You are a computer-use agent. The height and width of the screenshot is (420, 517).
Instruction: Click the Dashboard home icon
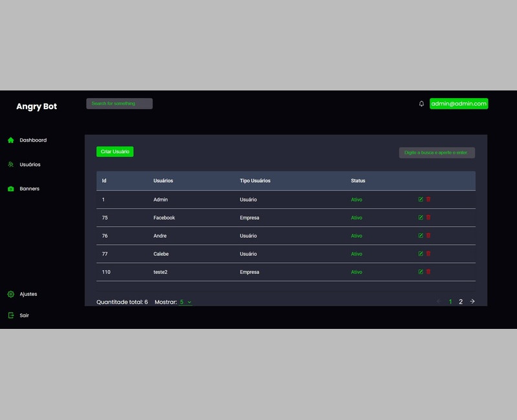coord(11,140)
